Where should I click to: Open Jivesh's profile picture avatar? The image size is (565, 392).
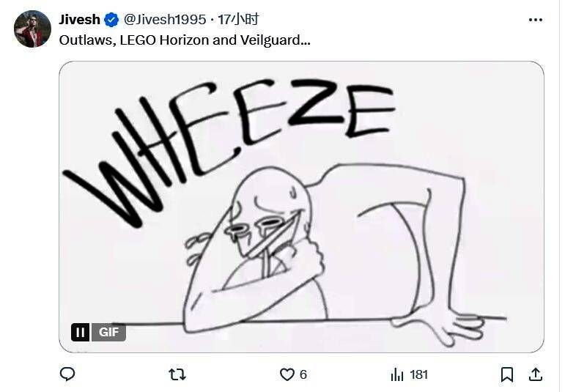32,29
